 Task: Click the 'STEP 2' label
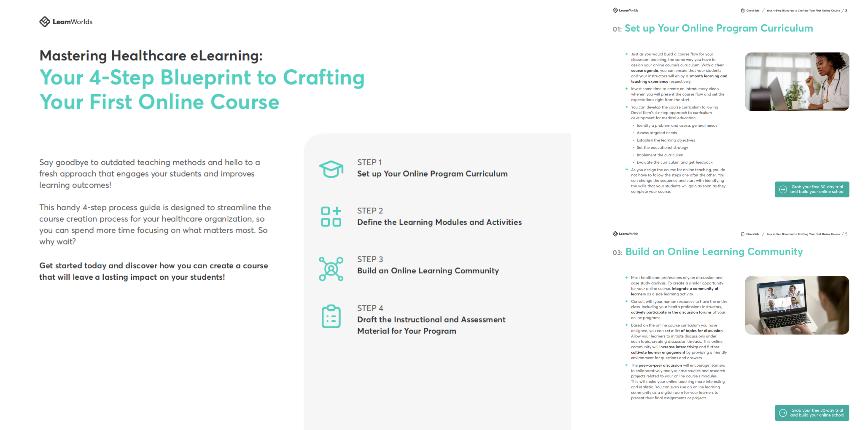(x=370, y=211)
